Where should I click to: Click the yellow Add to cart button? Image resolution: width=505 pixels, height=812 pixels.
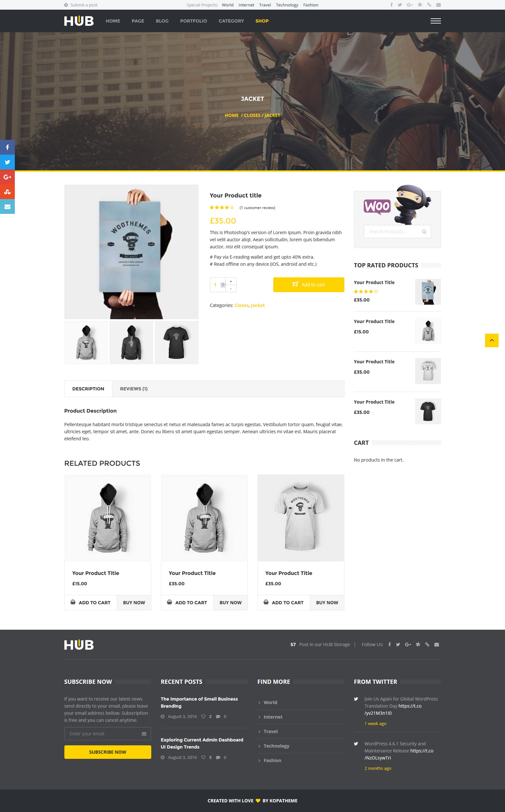click(309, 285)
